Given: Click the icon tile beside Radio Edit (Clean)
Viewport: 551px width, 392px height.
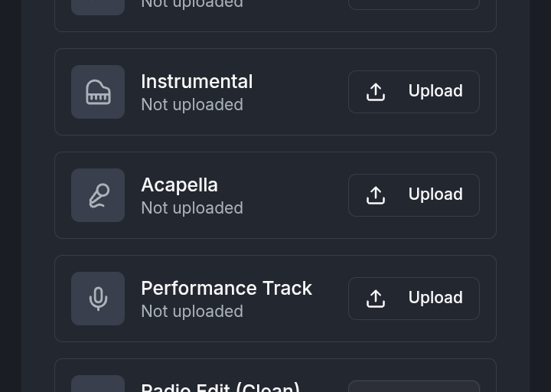Looking at the screenshot, I should [98, 384].
